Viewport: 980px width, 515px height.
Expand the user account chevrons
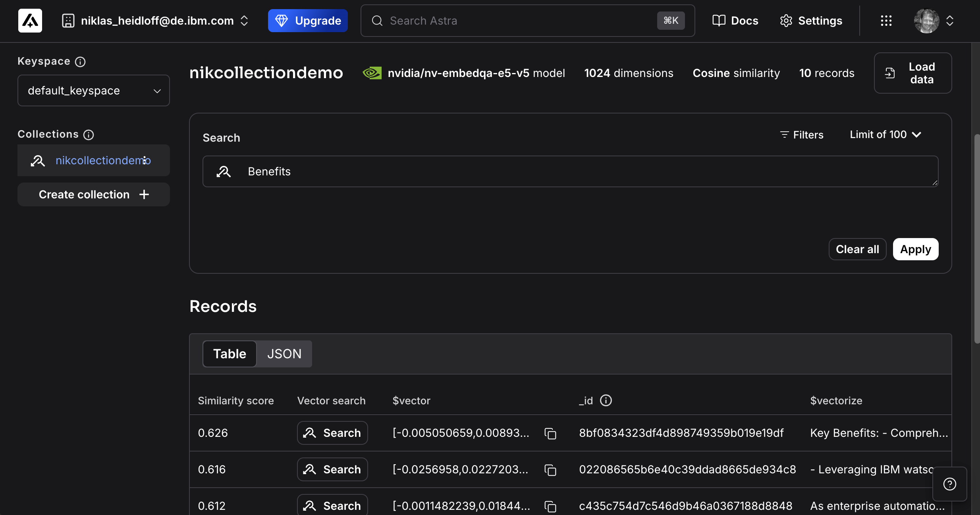coord(950,21)
